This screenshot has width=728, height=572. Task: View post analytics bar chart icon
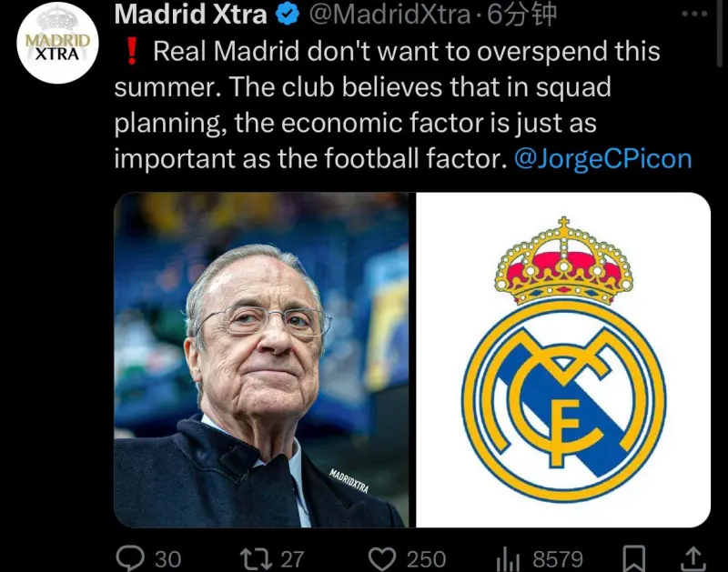pos(508,559)
